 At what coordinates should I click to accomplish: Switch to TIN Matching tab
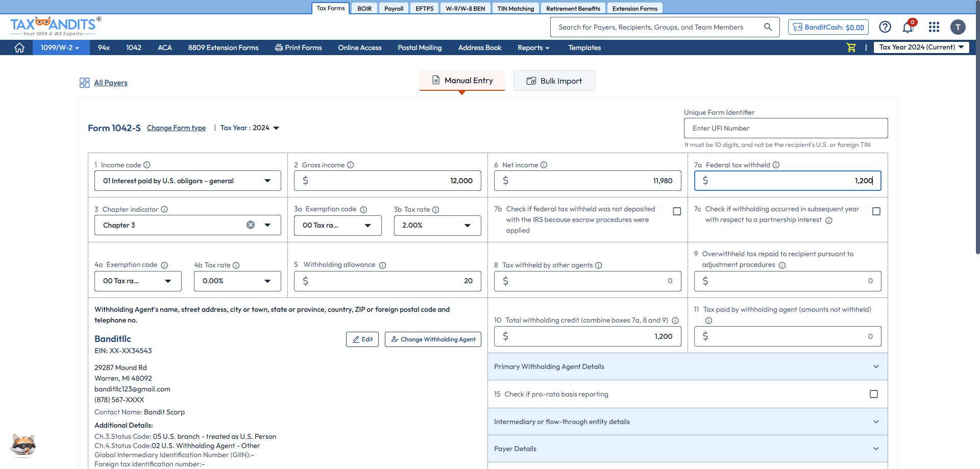click(516, 8)
